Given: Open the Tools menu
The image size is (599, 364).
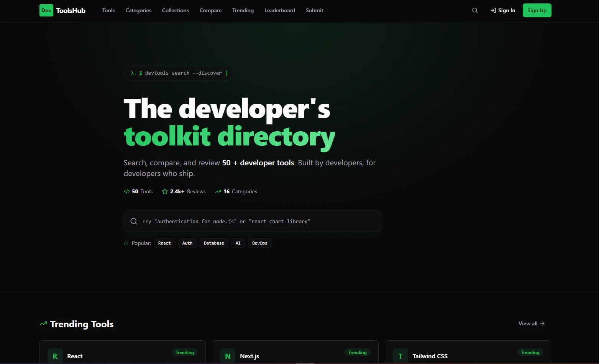Looking at the screenshot, I should (108, 10).
